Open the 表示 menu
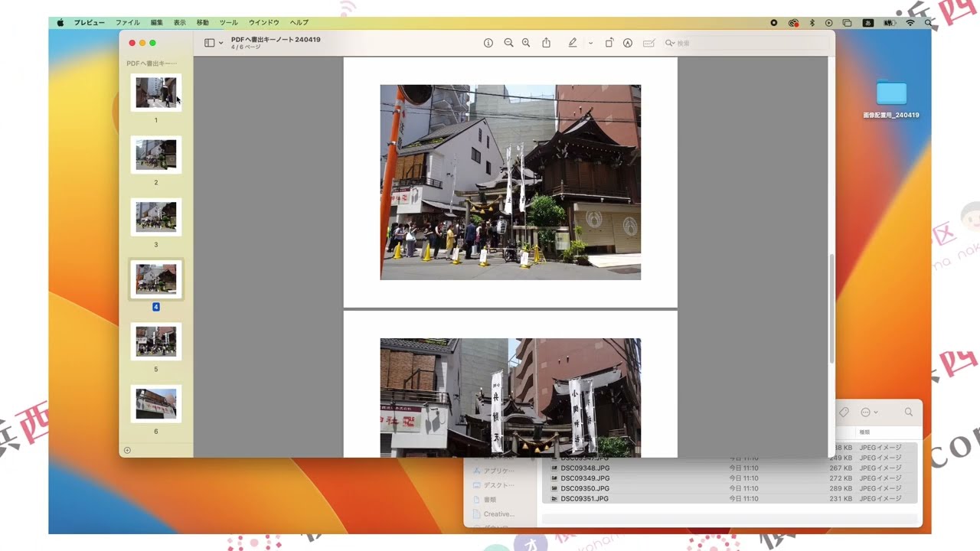This screenshot has height=551, width=980. (x=180, y=23)
